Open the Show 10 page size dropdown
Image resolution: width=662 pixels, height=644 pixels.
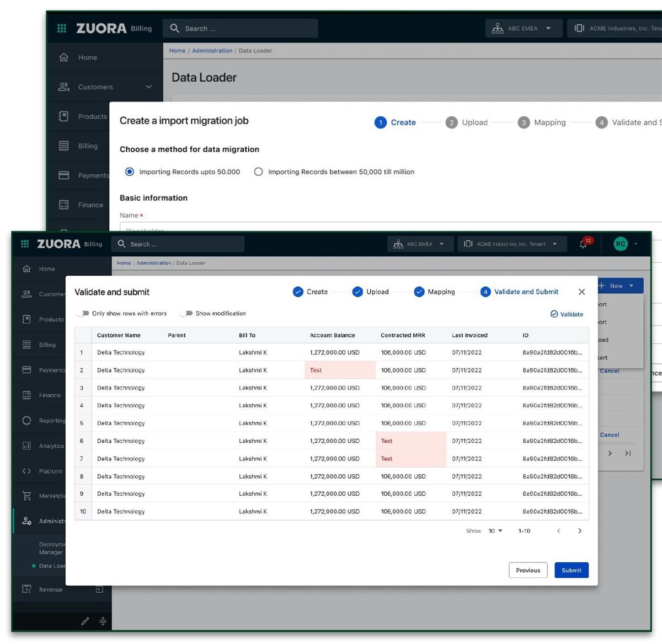tap(494, 530)
